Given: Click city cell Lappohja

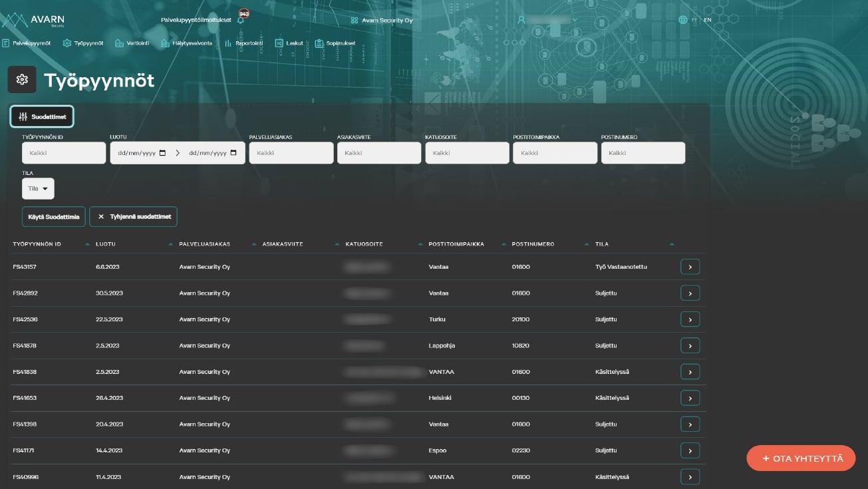Looking at the screenshot, I should tap(442, 346).
